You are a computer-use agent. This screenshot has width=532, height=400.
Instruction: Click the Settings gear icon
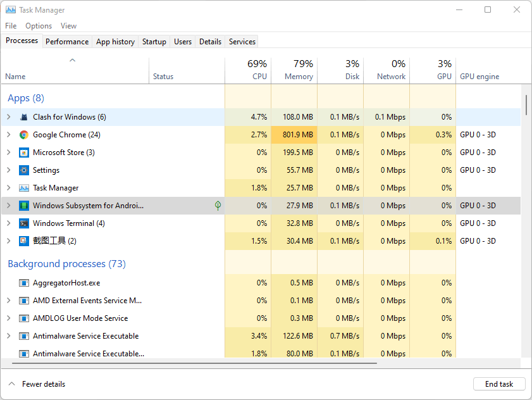click(x=24, y=170)
